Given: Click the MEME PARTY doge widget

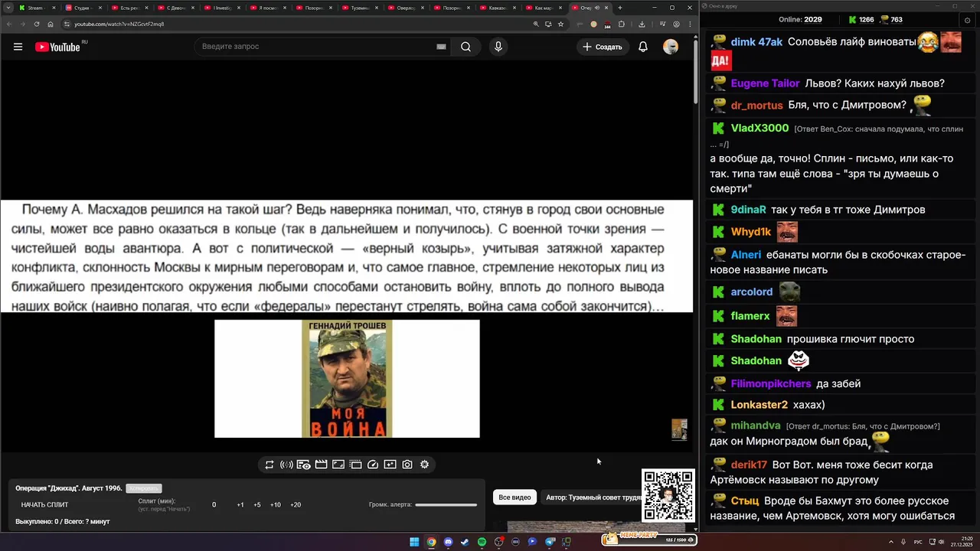Looking at the screenshot, I should [x=649, y=539].
